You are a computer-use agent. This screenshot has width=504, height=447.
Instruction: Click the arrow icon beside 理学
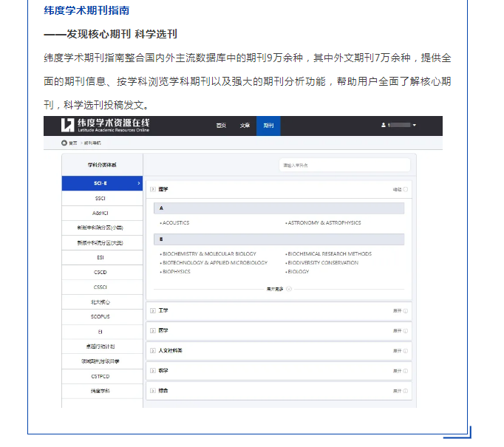pyautogui.click(x=153, y=189)
